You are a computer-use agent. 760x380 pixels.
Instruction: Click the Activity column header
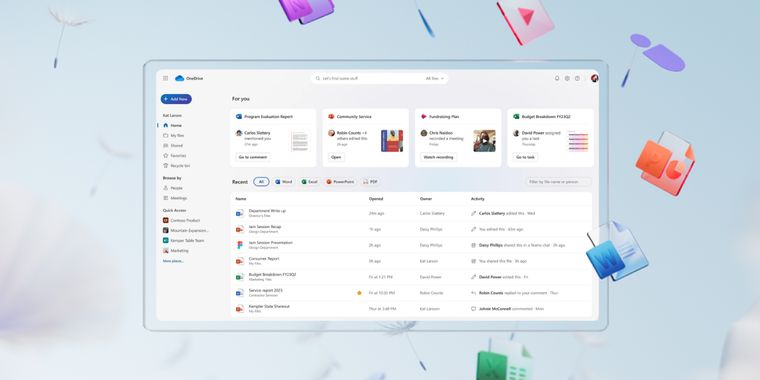(x=477, y=199)
